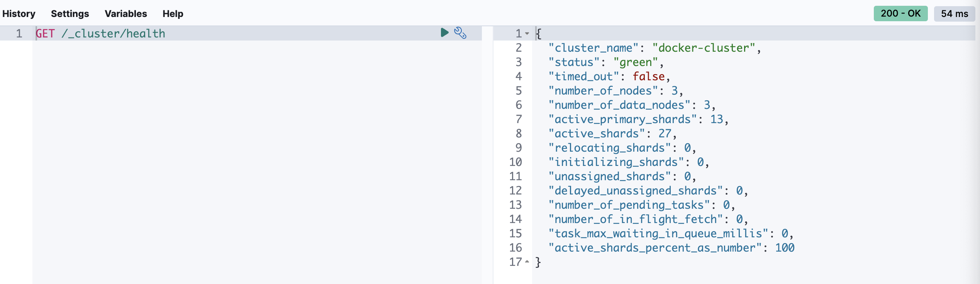Click the GET method keyword

[x=45, y=34]
